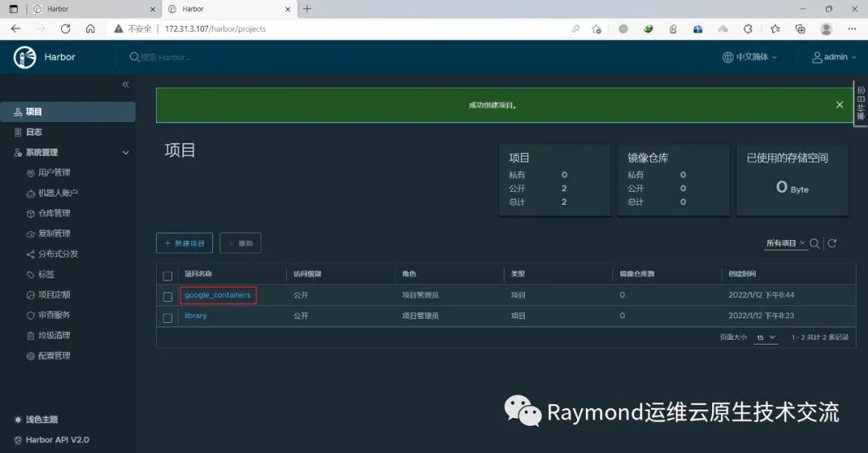
Task: Click 2022/1/12 下午8:23 creation time cell
Action: coord(761,316)
